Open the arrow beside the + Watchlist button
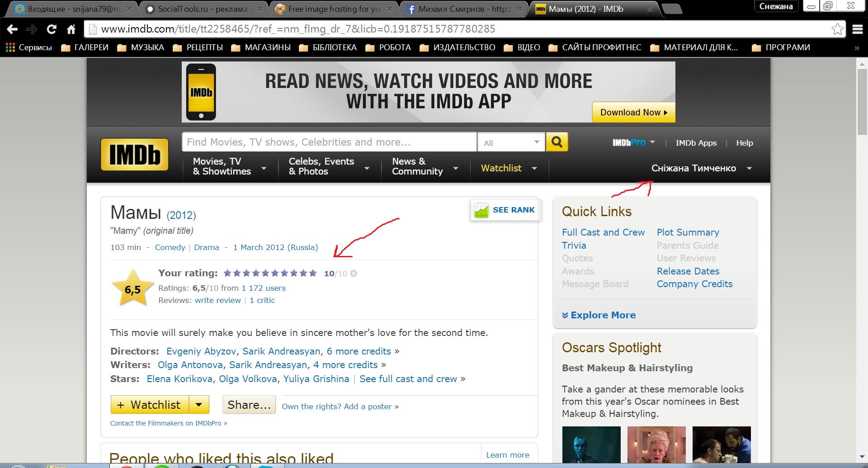 pos(199,405)
